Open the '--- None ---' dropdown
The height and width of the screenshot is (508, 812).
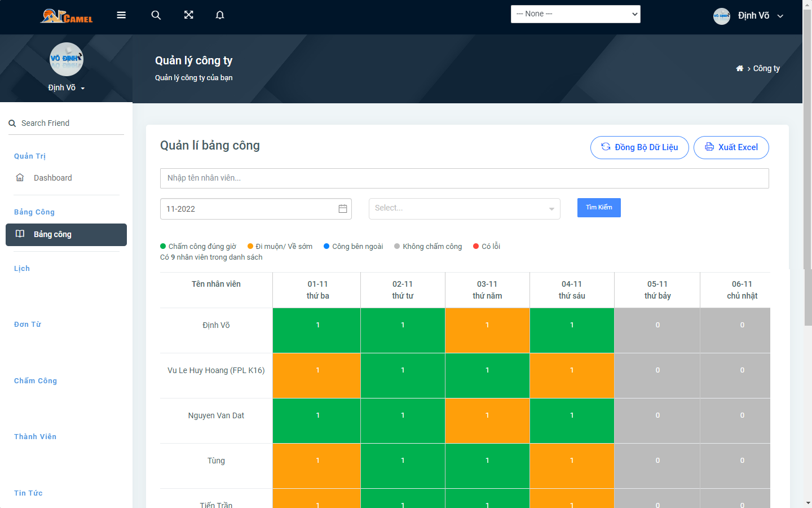click(x=575, y=14)
